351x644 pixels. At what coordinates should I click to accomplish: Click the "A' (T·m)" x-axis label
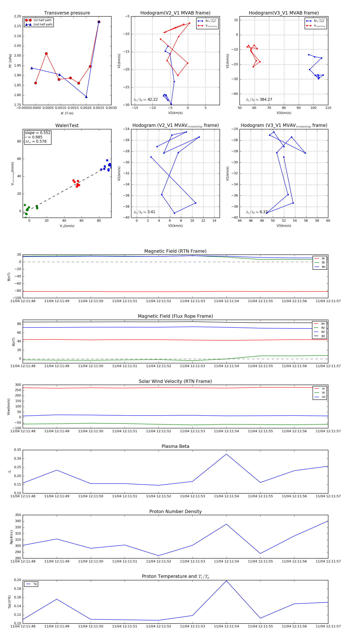pos(67,113)
